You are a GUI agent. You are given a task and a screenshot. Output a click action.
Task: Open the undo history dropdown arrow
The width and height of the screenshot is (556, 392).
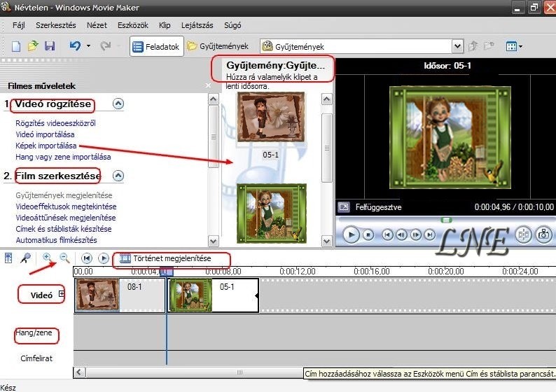tap(88, 46)
